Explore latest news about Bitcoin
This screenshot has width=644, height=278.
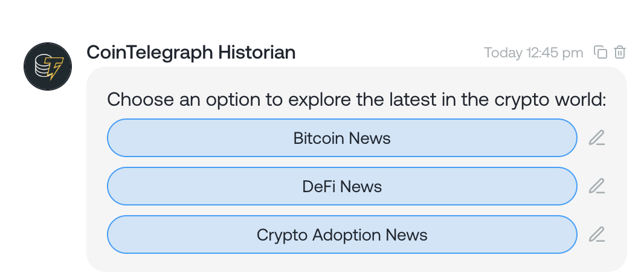[x=342, y=138]
